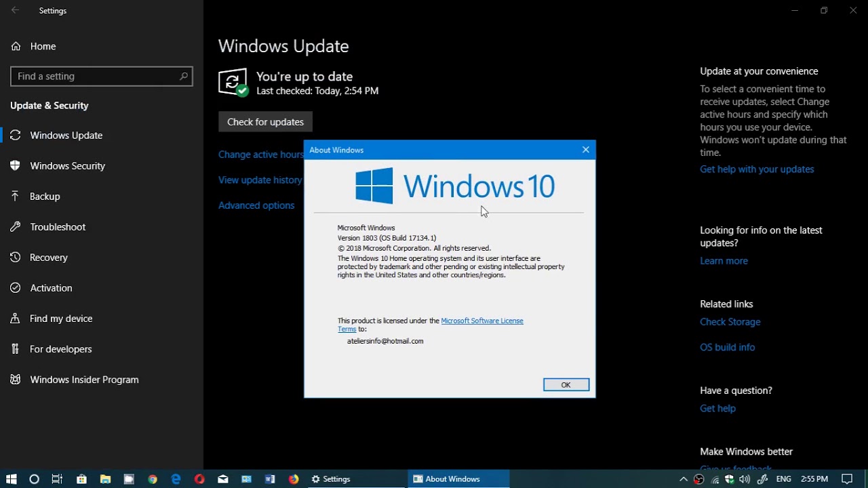Click the OBS tray icon
868x488 pixels.
[699, 479]
